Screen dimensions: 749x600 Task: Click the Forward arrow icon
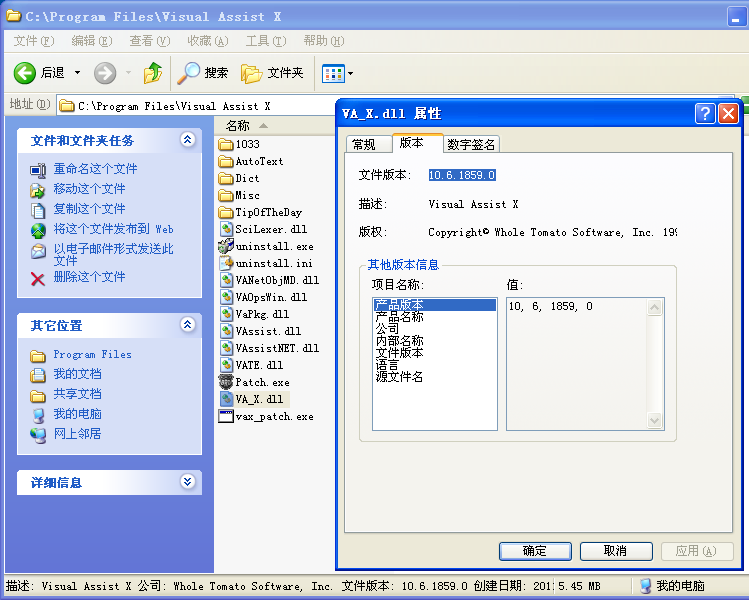[105, 73]
